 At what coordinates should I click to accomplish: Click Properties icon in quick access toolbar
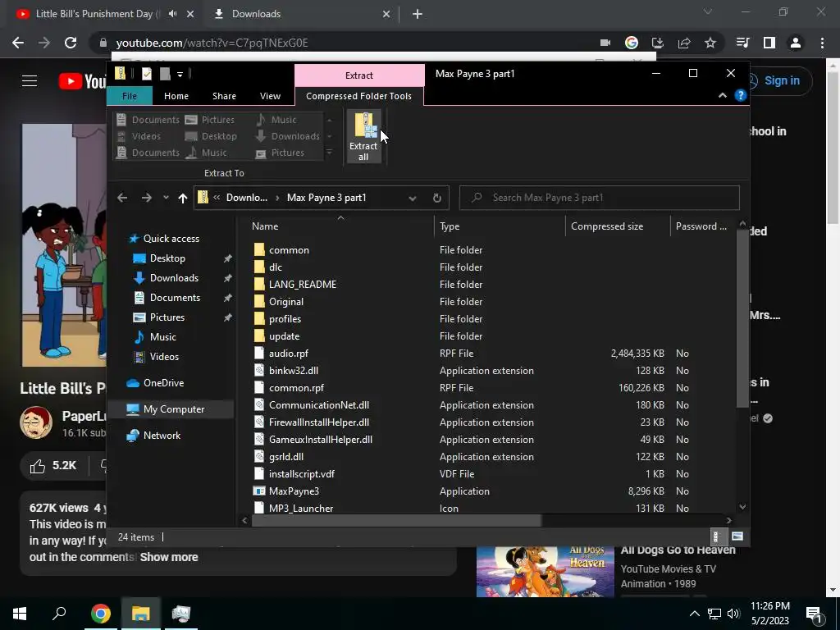146,74
